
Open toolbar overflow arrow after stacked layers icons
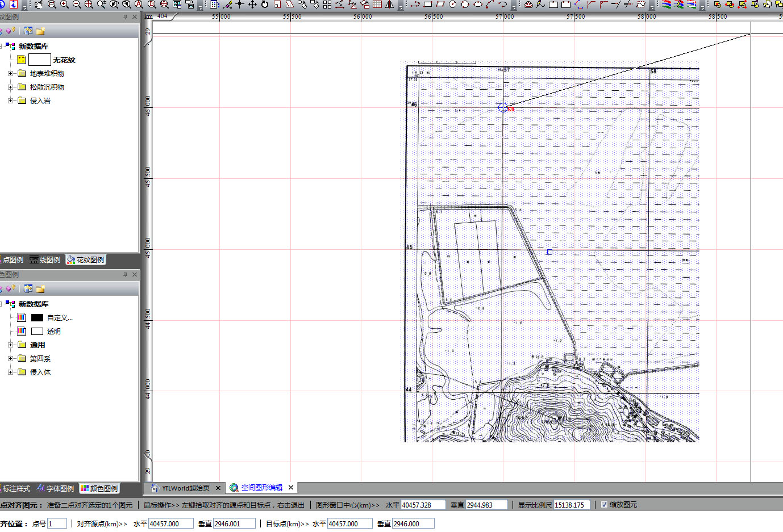tap(703, 6)
